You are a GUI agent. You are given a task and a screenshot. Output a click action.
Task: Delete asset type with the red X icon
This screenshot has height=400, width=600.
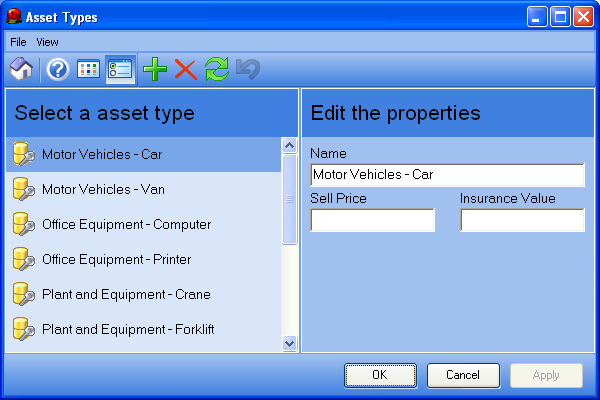[x=186, y=69]
